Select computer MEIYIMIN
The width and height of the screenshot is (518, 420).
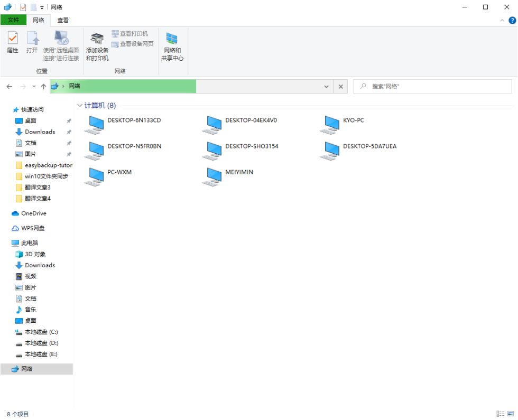click(x=228, y=176)
